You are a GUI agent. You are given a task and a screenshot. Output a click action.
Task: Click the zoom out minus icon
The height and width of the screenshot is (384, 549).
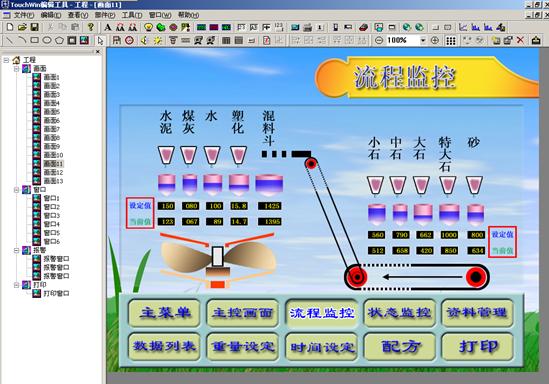click(379, 40)
